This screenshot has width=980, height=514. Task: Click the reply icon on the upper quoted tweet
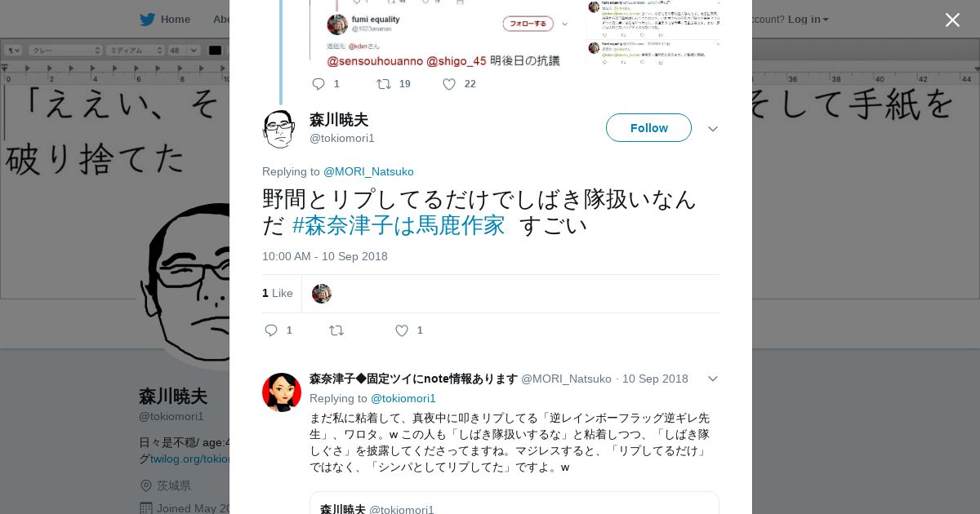[318, 84]
